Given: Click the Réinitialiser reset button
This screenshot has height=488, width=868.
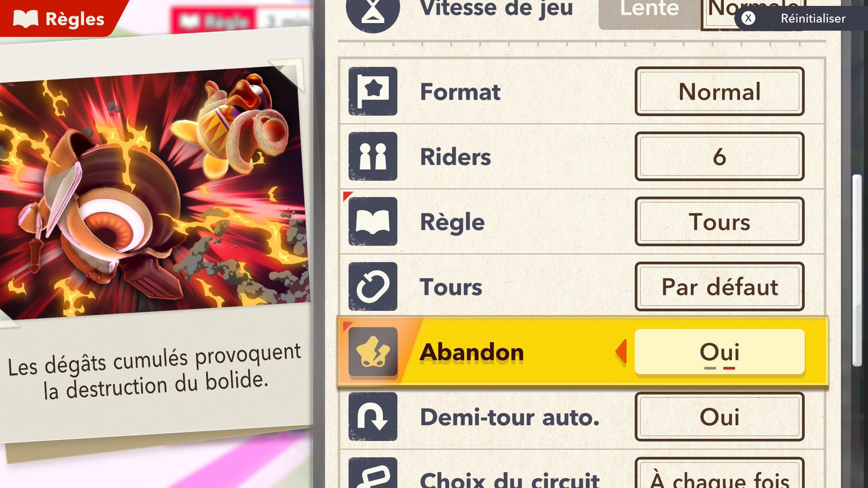Looking at the screenshot, I should pos(801,18).
